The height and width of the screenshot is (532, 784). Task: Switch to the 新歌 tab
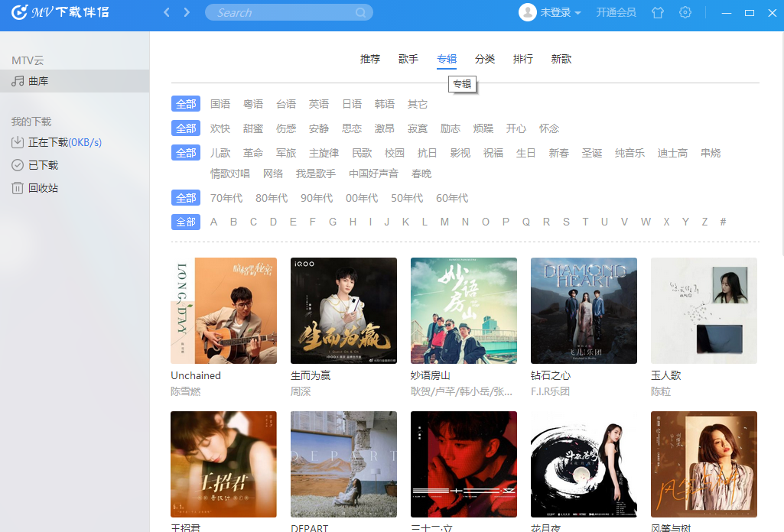(x=561, y=59)
